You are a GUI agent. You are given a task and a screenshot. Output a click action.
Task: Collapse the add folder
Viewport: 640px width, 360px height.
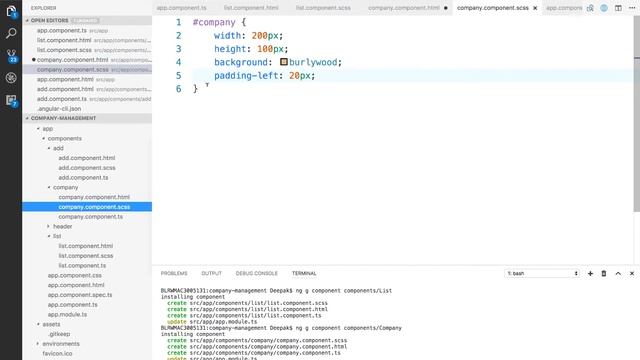pyautogui.click(x=49, y=148)
